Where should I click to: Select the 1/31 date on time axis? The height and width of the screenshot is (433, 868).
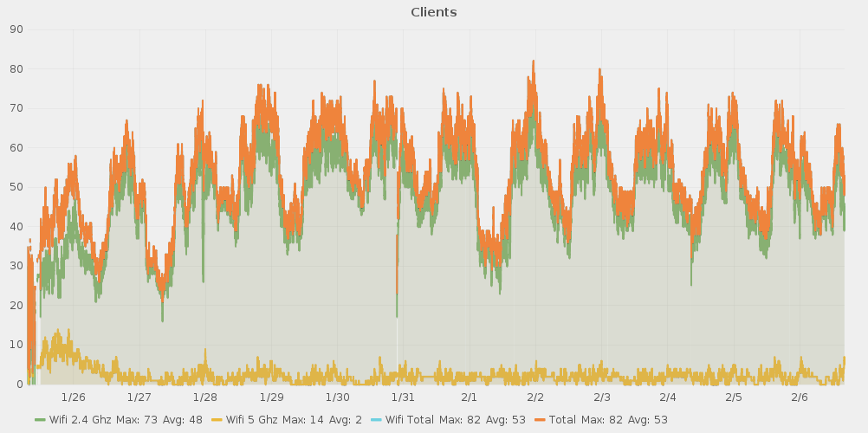[x=403, y=397]
